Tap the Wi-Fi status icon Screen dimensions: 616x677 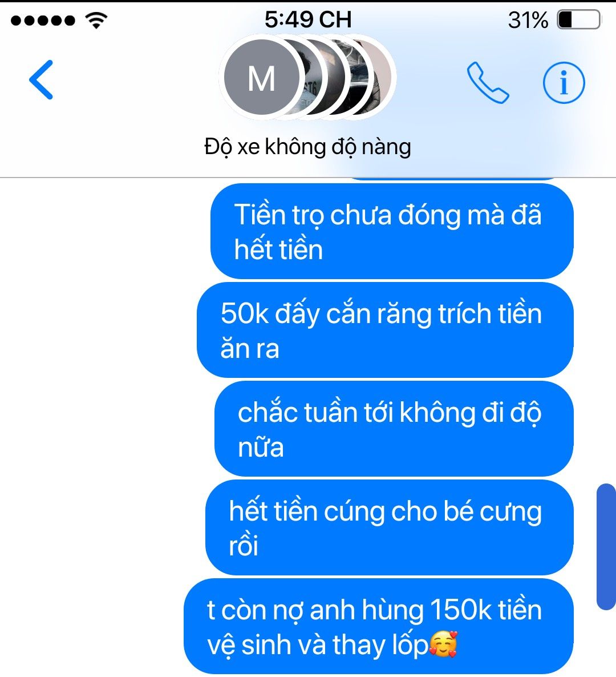[x=96, y=20]
